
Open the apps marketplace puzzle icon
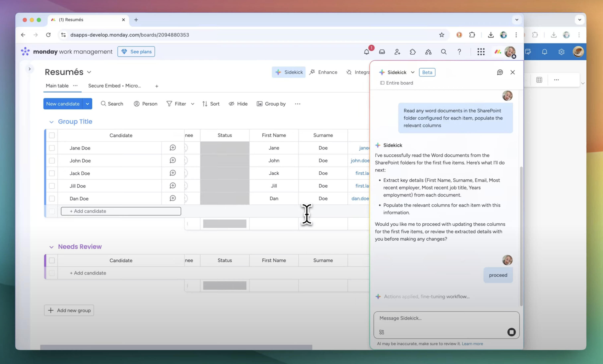point(413,52)
